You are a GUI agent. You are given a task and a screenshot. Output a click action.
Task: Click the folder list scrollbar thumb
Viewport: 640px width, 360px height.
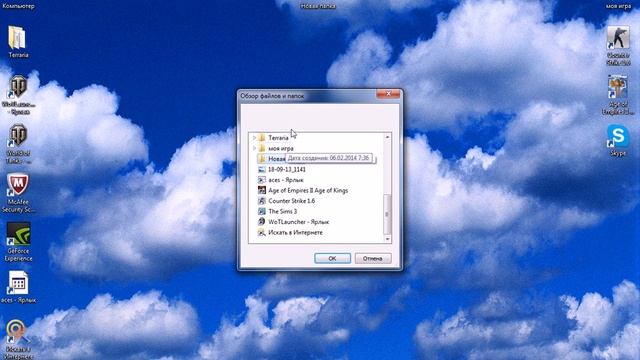click(x=387, y=214)
